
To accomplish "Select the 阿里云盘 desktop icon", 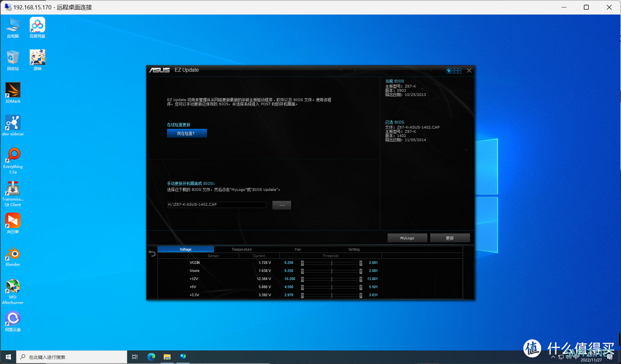I will 13,321.
